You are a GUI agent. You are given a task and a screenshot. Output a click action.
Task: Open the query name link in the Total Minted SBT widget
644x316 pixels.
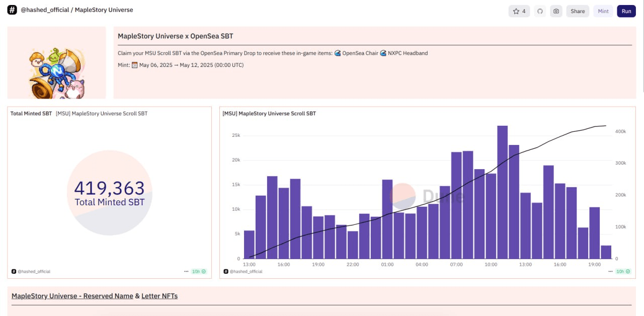point(102,114)
